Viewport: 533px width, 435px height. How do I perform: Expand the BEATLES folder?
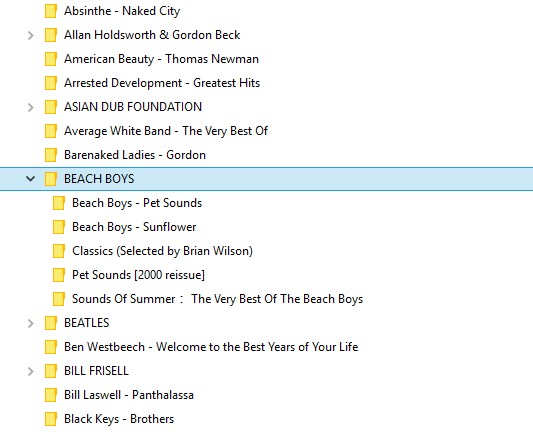[x=31, y=323]
